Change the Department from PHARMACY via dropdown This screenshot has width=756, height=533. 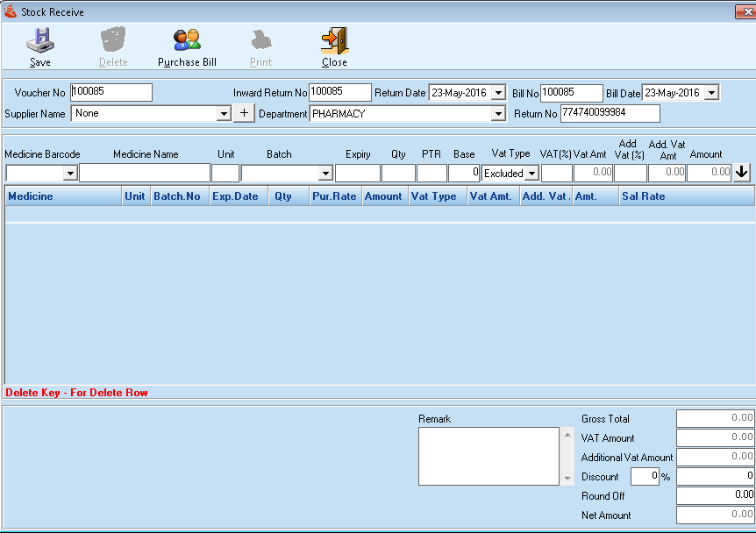498,113
